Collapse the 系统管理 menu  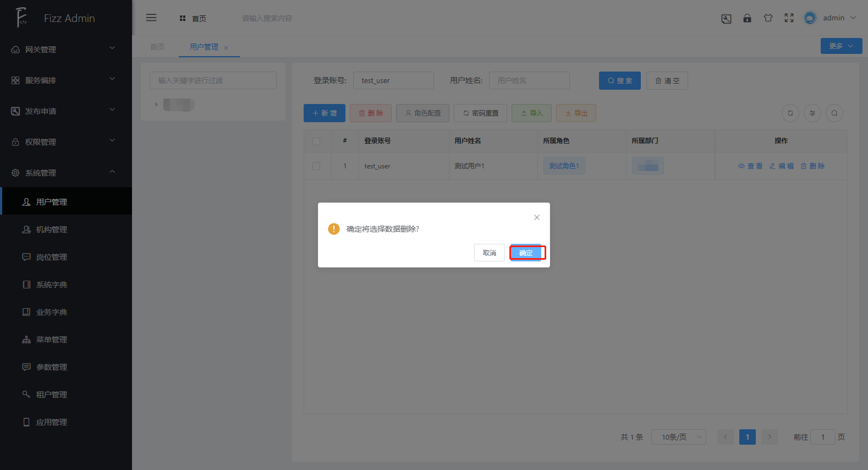click(x=66, y=173)
